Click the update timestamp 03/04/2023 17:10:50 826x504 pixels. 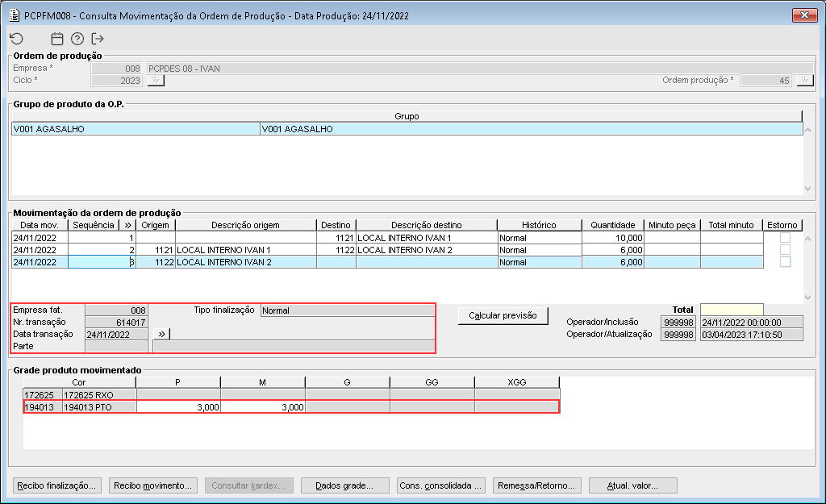(752, 335)
